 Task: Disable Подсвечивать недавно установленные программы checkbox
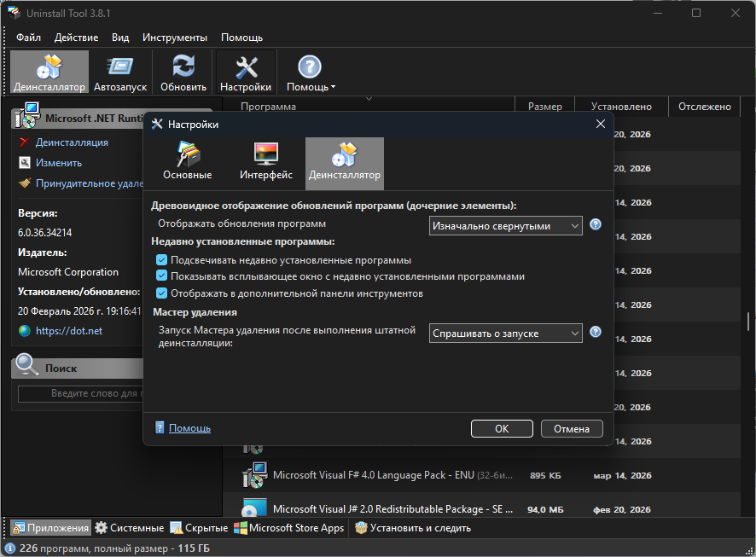(161, 260)
